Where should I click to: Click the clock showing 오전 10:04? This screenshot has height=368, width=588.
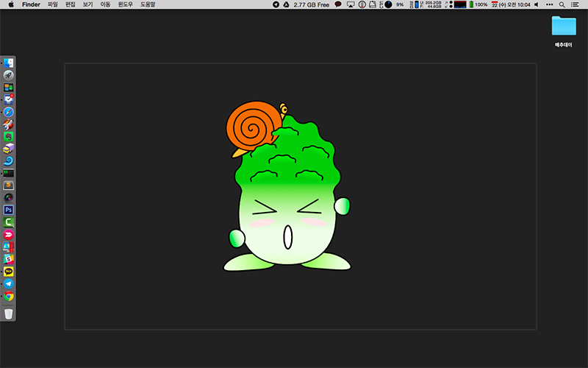[519, 4]
